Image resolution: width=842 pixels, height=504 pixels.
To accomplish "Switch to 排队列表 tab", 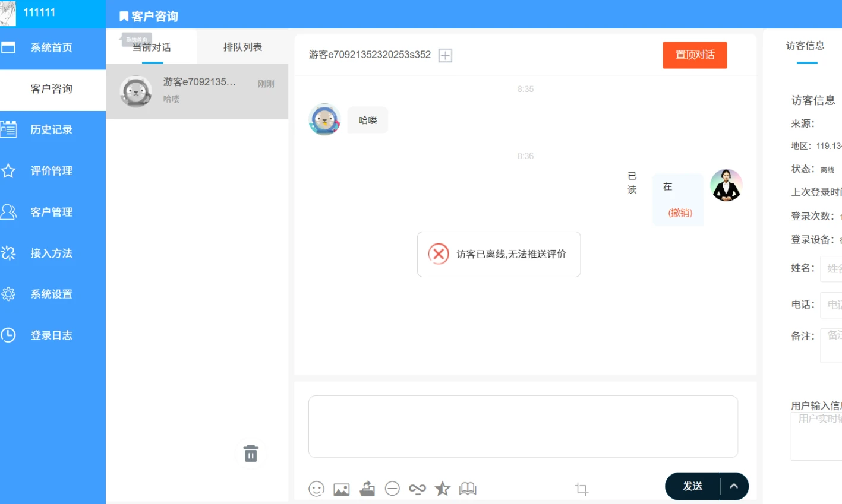I will pos(242,47).
